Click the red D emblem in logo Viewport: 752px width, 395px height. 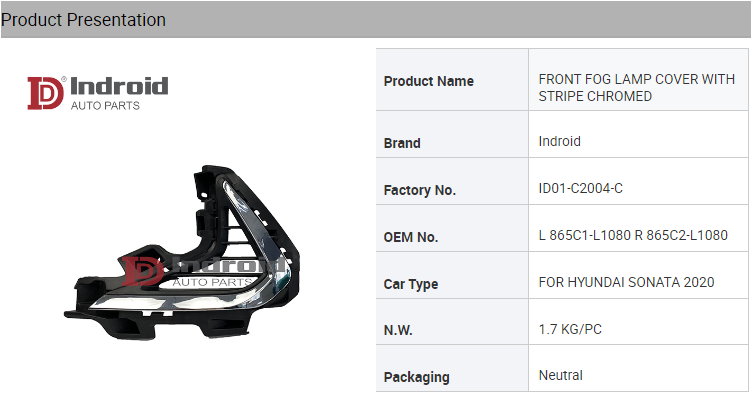click(45, 93)
